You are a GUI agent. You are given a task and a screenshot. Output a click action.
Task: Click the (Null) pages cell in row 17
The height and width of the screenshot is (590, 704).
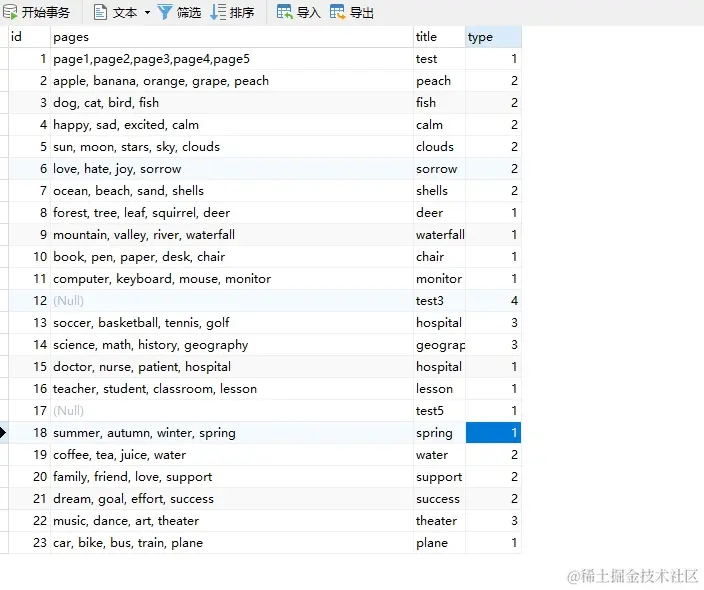tap(232, 411)
